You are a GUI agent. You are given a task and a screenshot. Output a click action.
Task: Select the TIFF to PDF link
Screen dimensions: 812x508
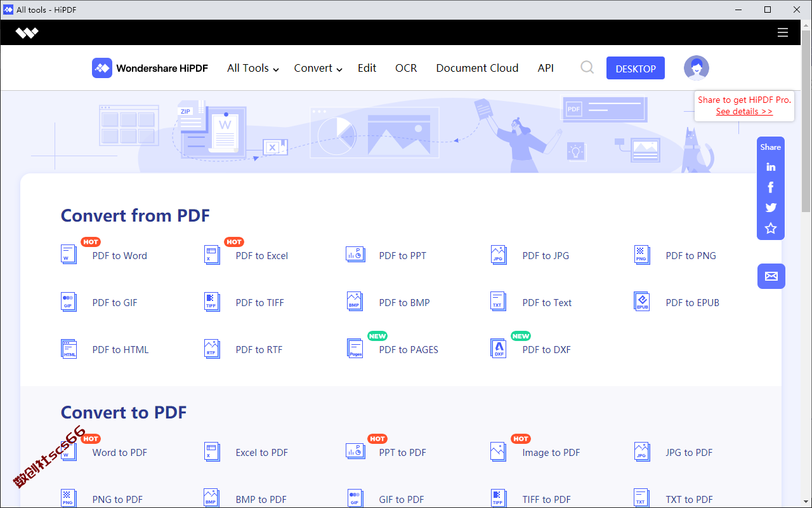pyautogui.click(x=547, y=499)
